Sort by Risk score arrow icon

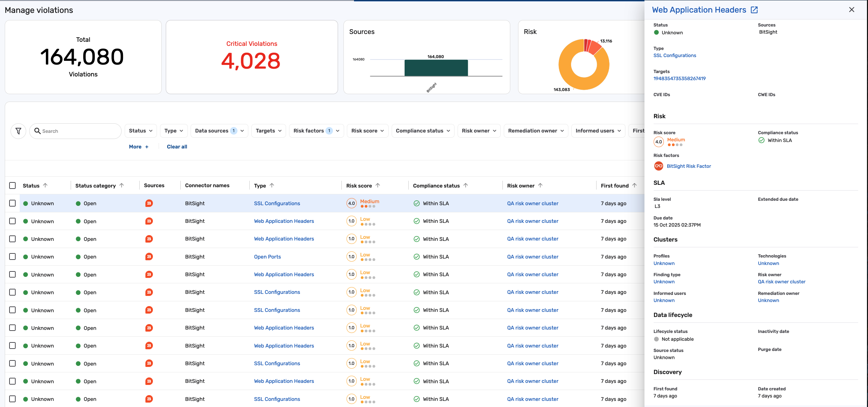click(x=378, y=185)
